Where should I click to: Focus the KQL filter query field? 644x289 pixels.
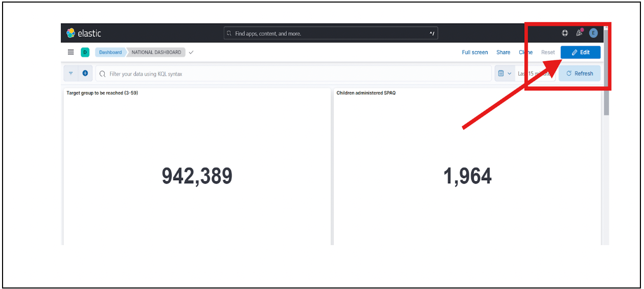click(x=293, y=74)
